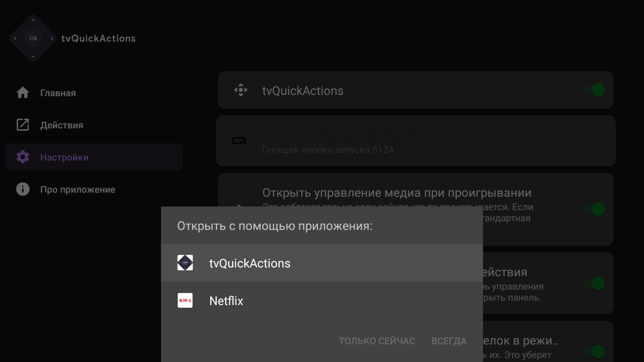Toggle Открыть управление медиа при проигрывании switch

click(594, 209)
